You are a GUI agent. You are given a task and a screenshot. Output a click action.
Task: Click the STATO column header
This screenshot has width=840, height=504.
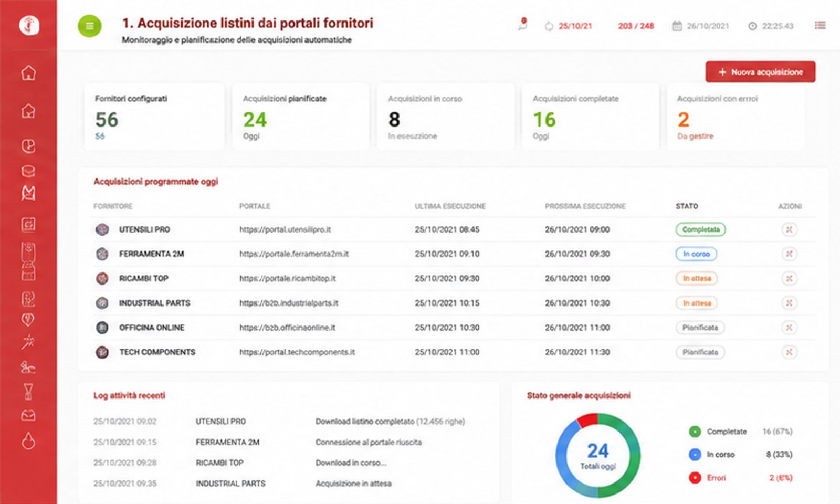point(687,206)
